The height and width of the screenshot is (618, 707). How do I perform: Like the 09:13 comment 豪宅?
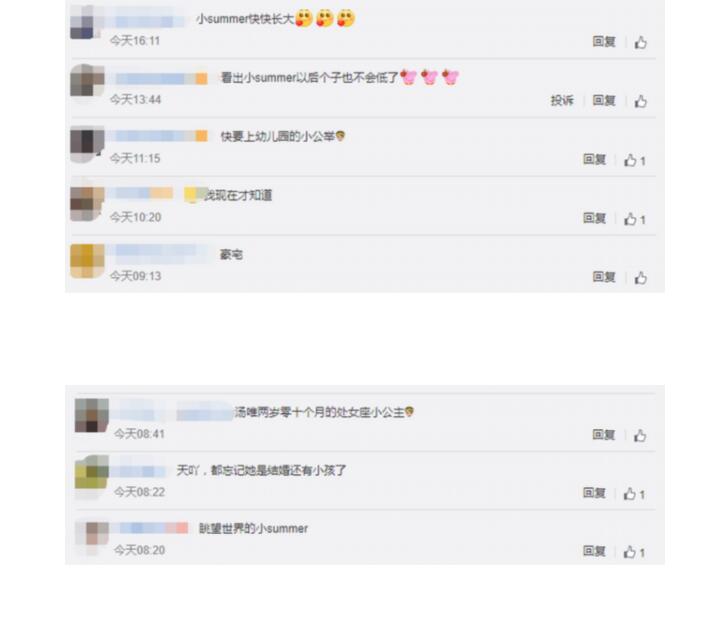point(641,278)
